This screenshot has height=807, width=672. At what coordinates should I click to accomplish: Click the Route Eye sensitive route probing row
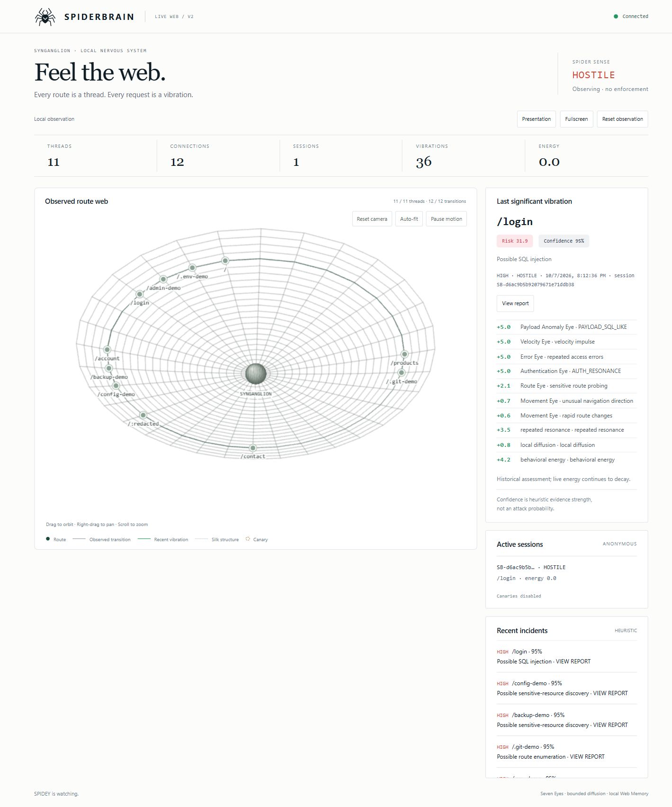(566, 386)
